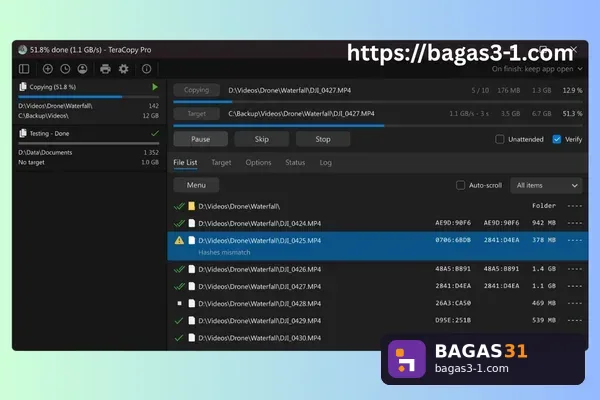Image resolution: width=600 pixels, height=400 pixels.
Task: Open options dots for DJI_0426.MP4 row
Action: (x=575, y=269)
